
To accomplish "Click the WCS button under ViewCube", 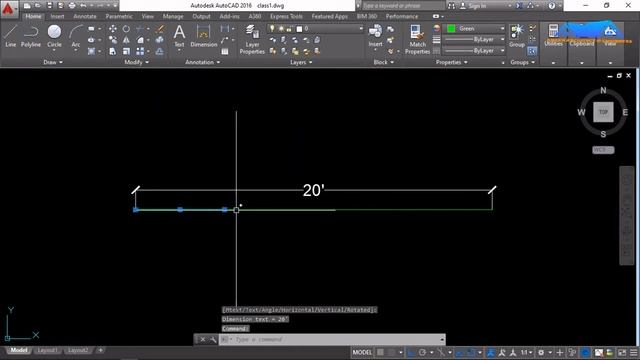I will point(603,150).
